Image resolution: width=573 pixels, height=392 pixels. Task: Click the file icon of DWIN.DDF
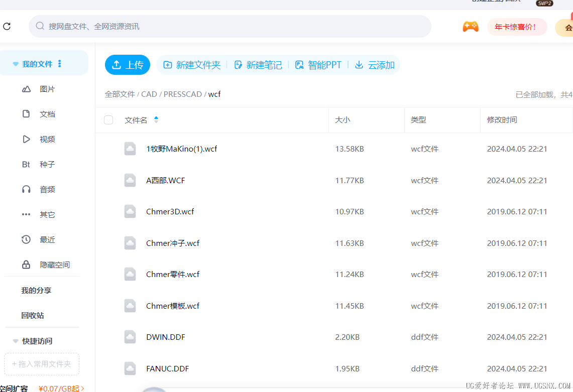tap(130, 337)
